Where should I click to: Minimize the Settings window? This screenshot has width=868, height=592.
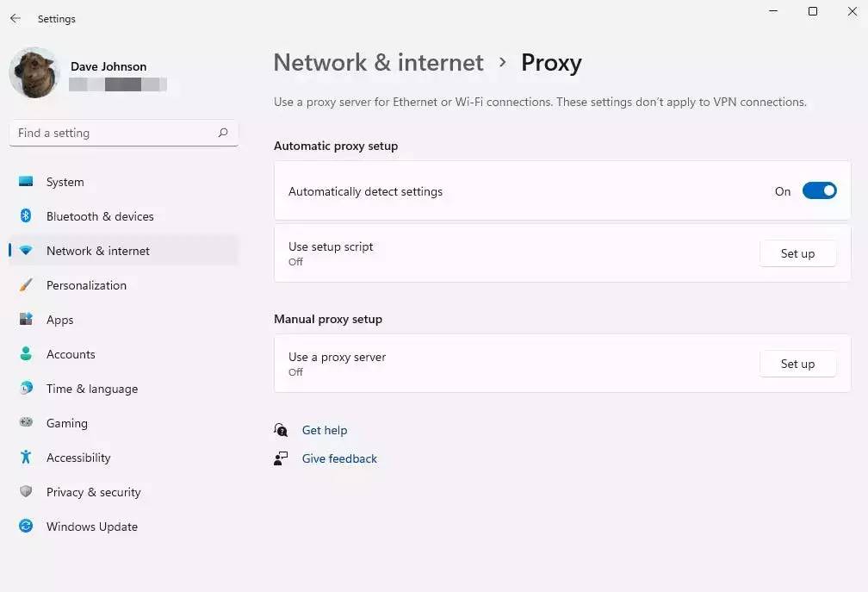click(x=773, y=11)
